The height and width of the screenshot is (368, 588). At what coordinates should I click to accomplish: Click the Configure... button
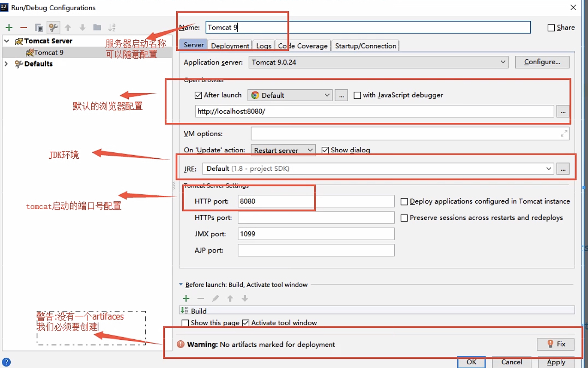click(542, 62)
